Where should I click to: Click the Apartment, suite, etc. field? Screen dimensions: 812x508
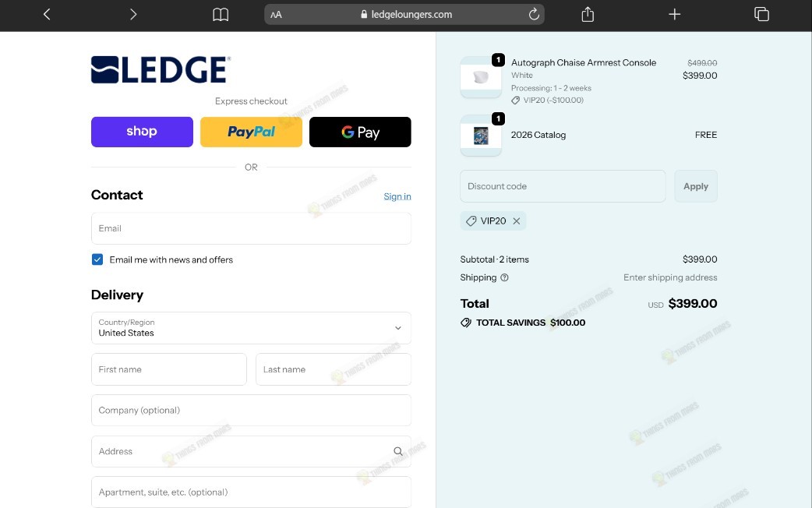[251, 492]
